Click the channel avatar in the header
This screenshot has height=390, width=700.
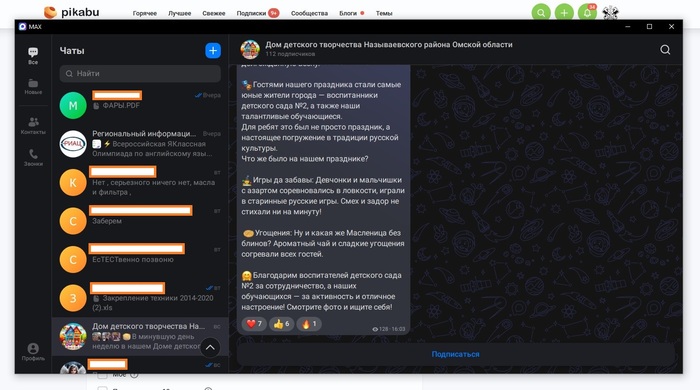tap(250, 50)
